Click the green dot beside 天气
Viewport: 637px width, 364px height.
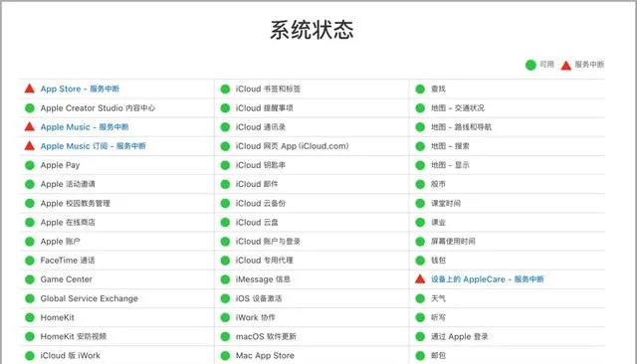[x=420, y=298]
